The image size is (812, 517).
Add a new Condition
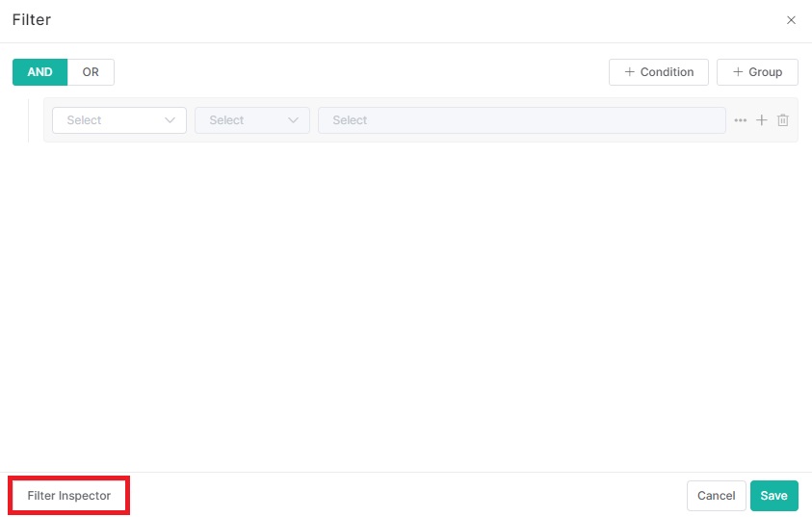pos(659,72)
